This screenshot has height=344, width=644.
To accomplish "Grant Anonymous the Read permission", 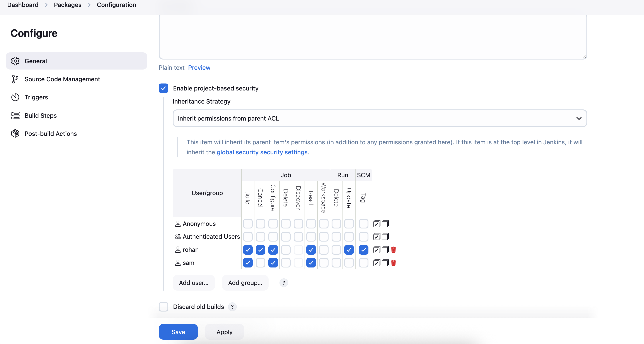I will (x=311, y=224).
